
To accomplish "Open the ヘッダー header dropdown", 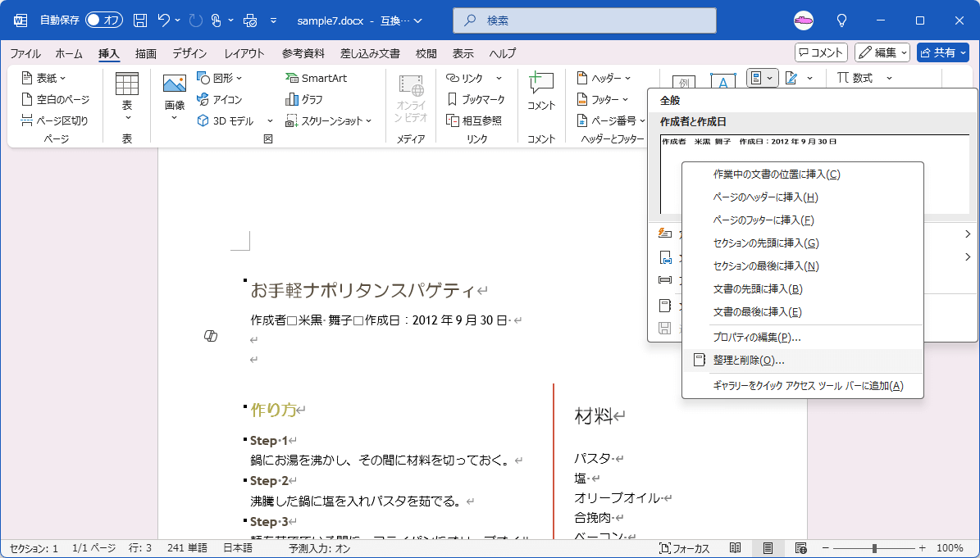I will 604,78.
